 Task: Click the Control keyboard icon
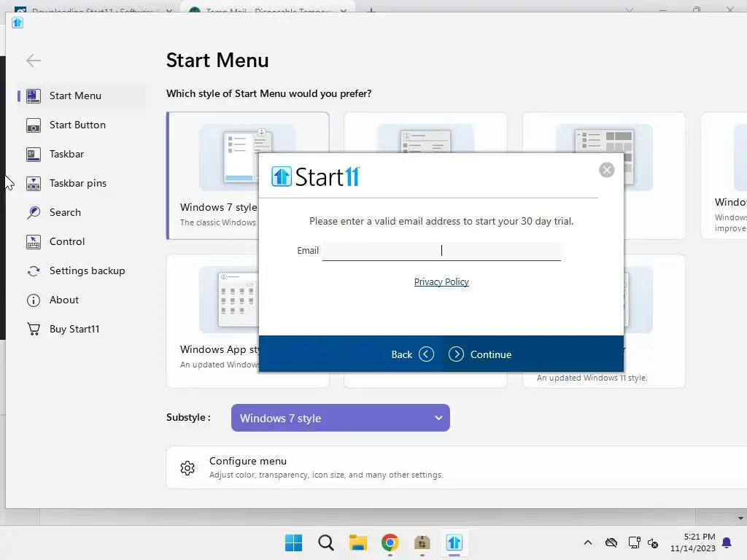tap(34, 242)
